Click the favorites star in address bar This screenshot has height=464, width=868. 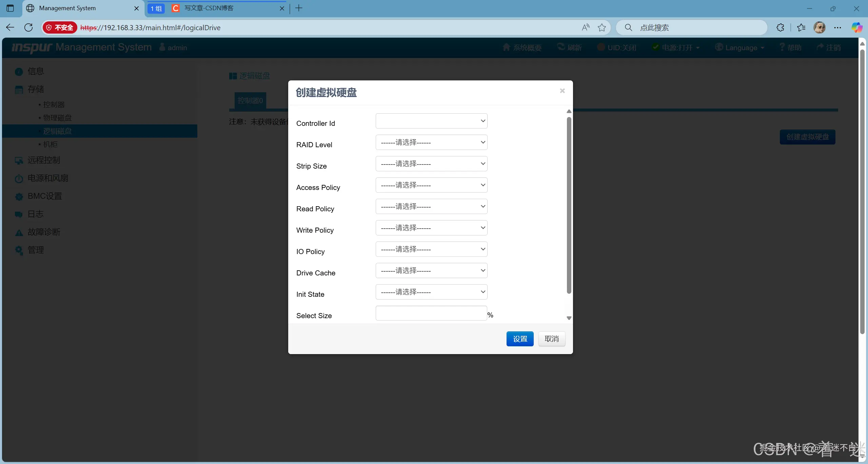click(x=601, y=27)
